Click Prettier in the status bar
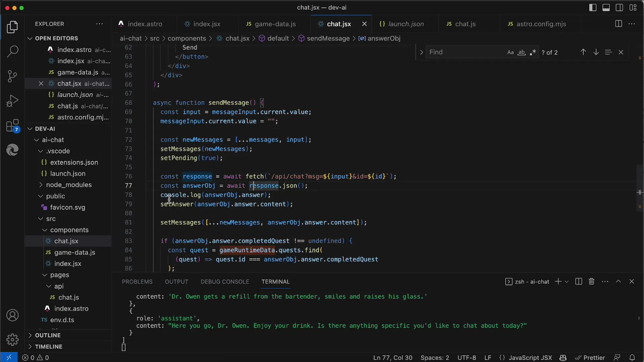Screen dimensions: 644x362 click(x=590, y=358)
